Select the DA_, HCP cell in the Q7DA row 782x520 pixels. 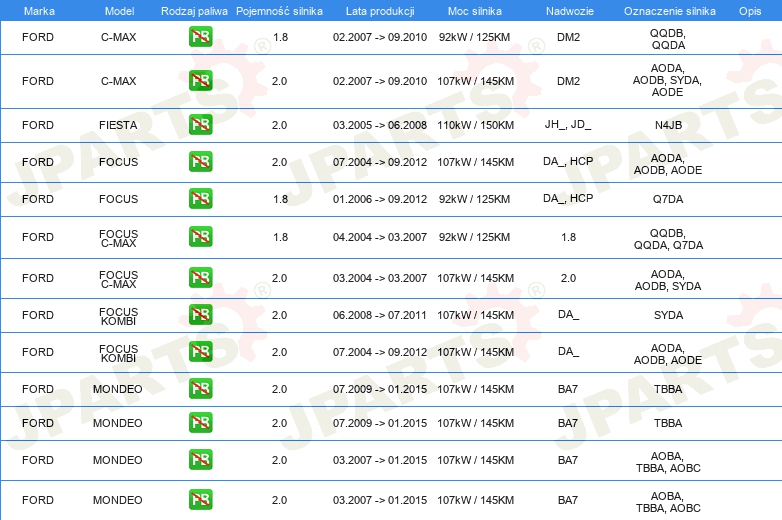point(568,198)
